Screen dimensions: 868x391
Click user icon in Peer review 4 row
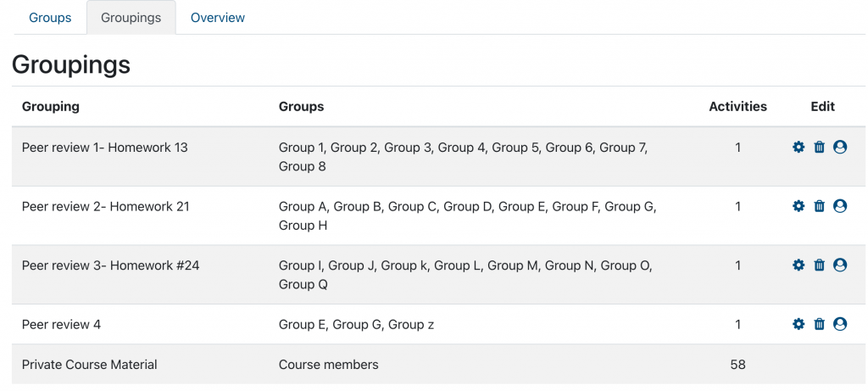(x=840, y=324)
